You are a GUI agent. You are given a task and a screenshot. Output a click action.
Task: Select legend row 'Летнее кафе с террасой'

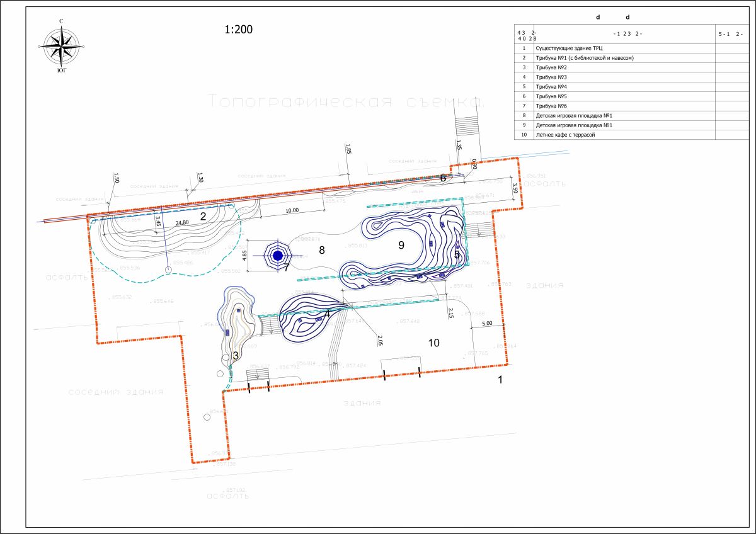(565, 134)
